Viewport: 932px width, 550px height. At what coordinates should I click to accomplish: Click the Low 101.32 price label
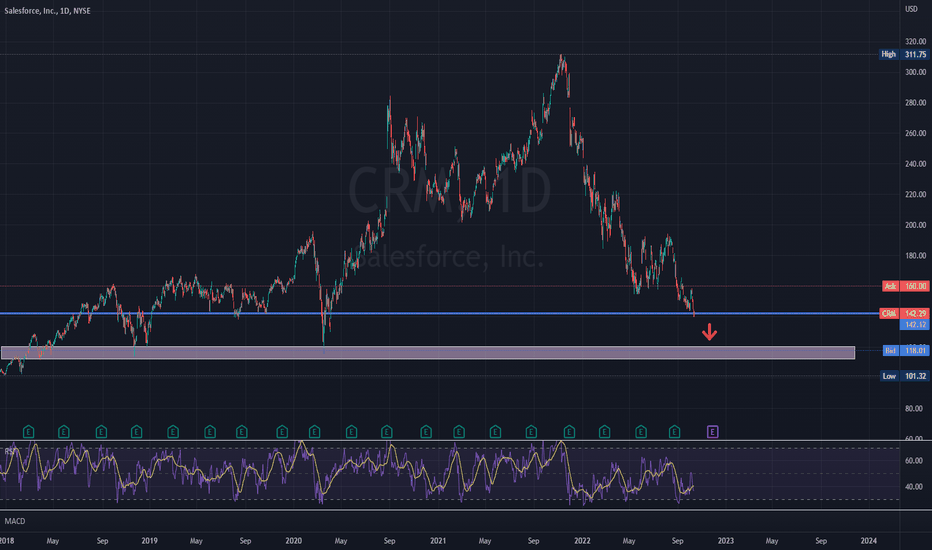(x=904, y=376)
